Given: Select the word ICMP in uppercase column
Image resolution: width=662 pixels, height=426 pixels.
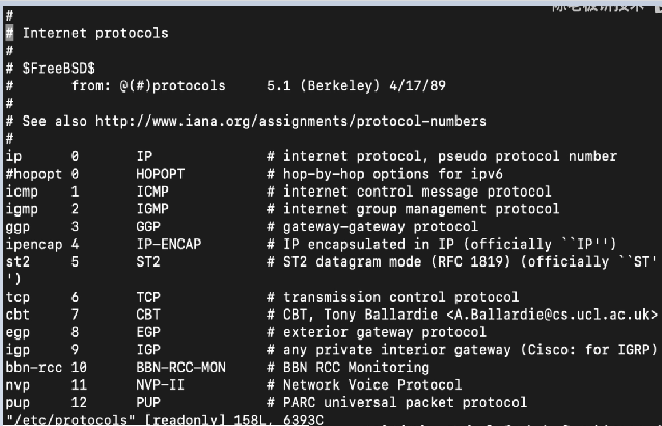Looking at the screenshot, I should tap(152, 192).
